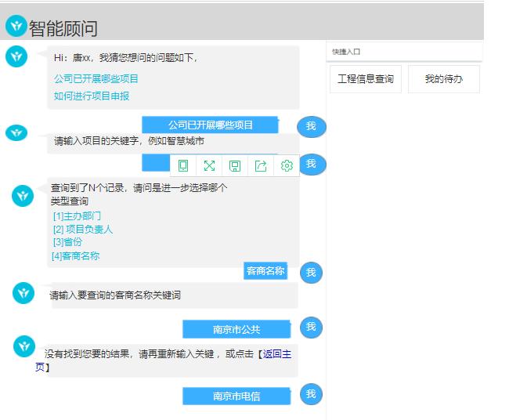The image size is (509, 420).
Task: Click the 我 avatar next to 南京市电信
Action: point(311,394)
